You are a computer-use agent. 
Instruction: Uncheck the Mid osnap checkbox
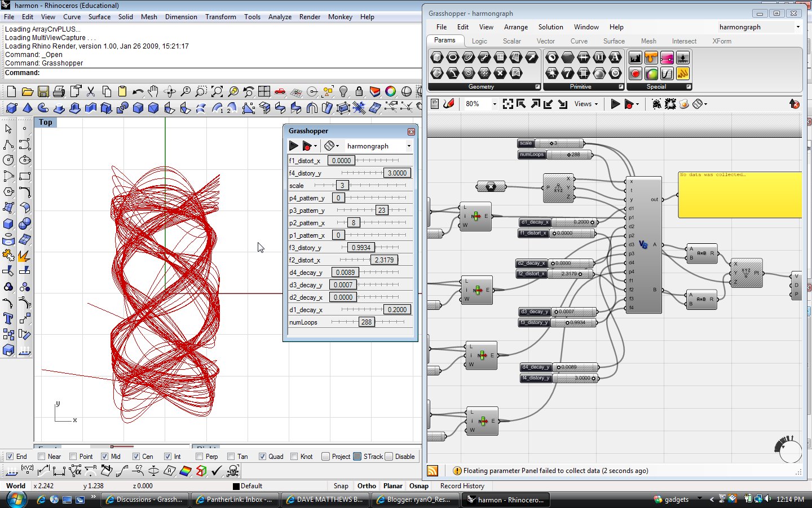pos(104,457)
